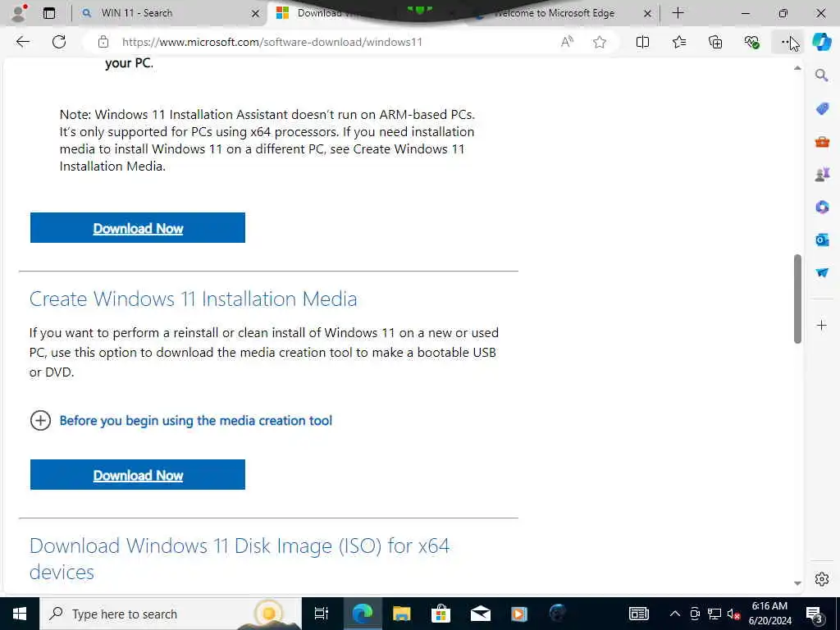Open Edge profile avatar icon
The height and width of the screenshot is (630, 840).
pos(19,13)
